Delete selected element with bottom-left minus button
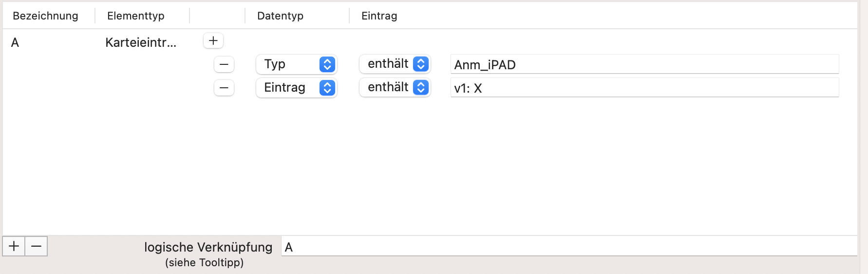Image resolution: width=868 pixels, height=274 pixels. 37,246
